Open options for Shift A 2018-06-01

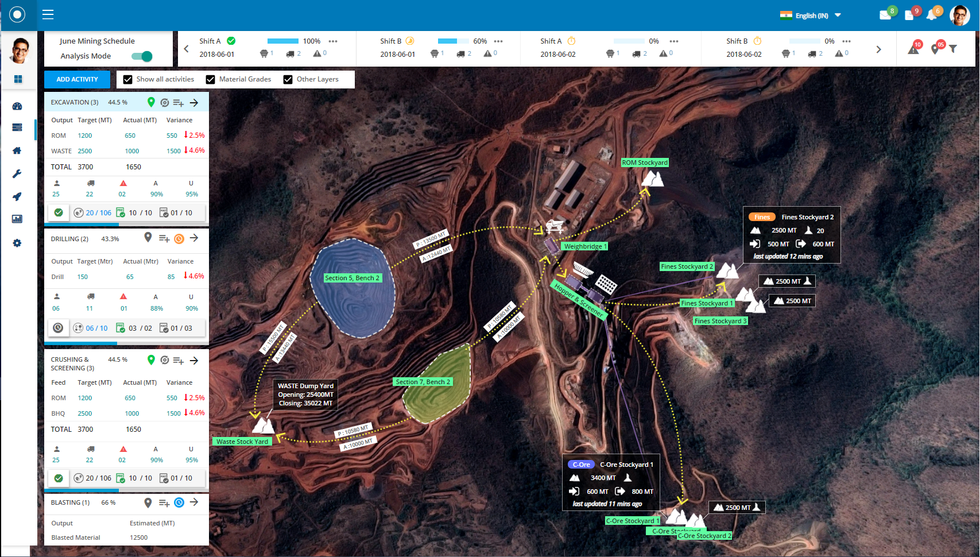[333, 41]
